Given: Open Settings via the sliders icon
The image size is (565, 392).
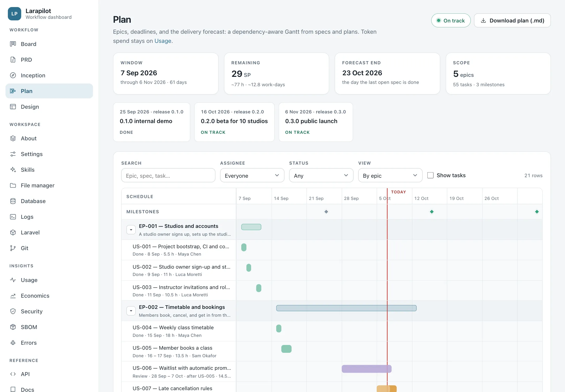Looking at the screenshot, I should click(x=13, y=154).
